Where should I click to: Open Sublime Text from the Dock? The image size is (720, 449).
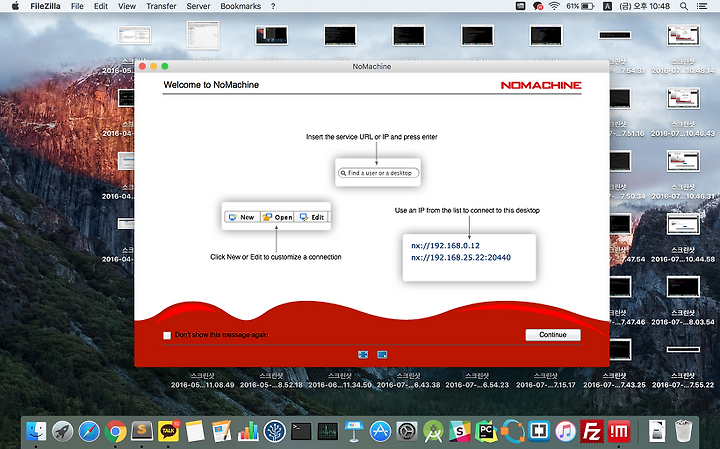click(x=142, y=431)
